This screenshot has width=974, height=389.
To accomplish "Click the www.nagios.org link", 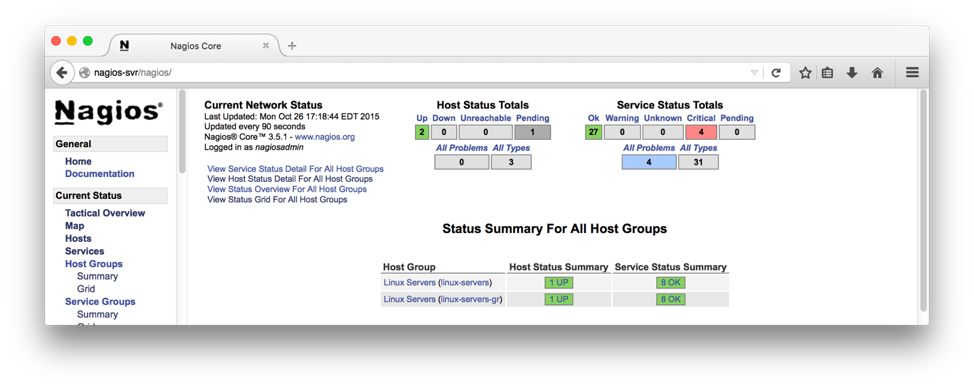I will click(x=325, y=137).
